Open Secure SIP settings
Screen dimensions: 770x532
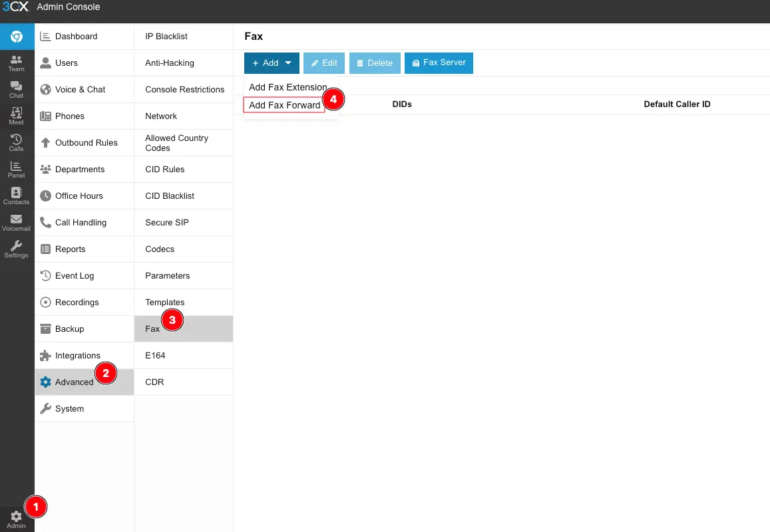click(167, 223)
